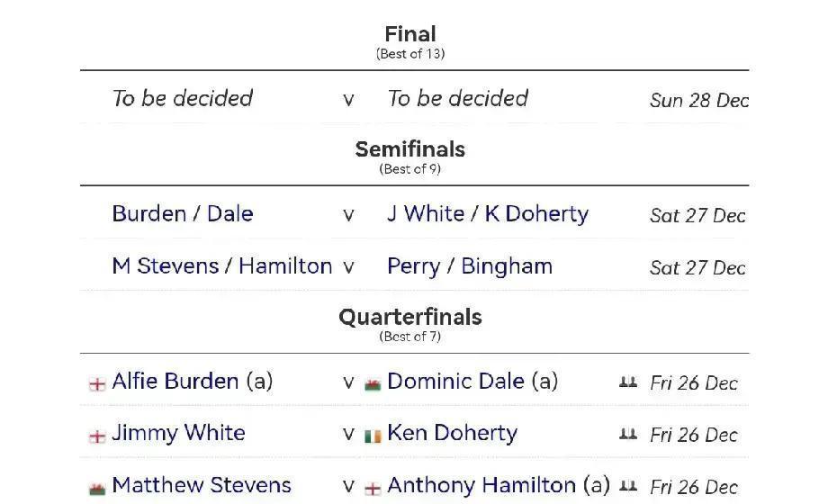Click the Sun 28 Dec final date

coord(699,100)
